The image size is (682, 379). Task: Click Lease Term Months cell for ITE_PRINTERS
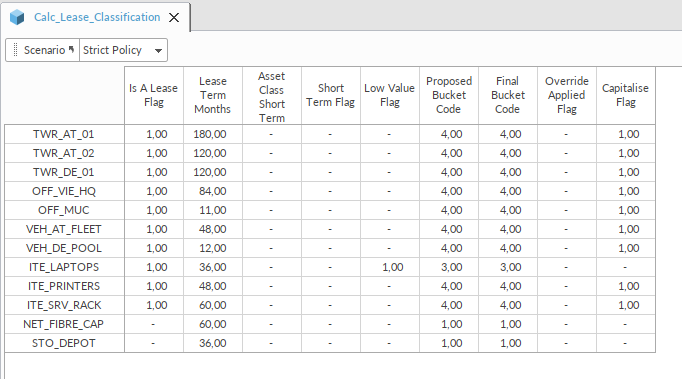pos(213,286)
